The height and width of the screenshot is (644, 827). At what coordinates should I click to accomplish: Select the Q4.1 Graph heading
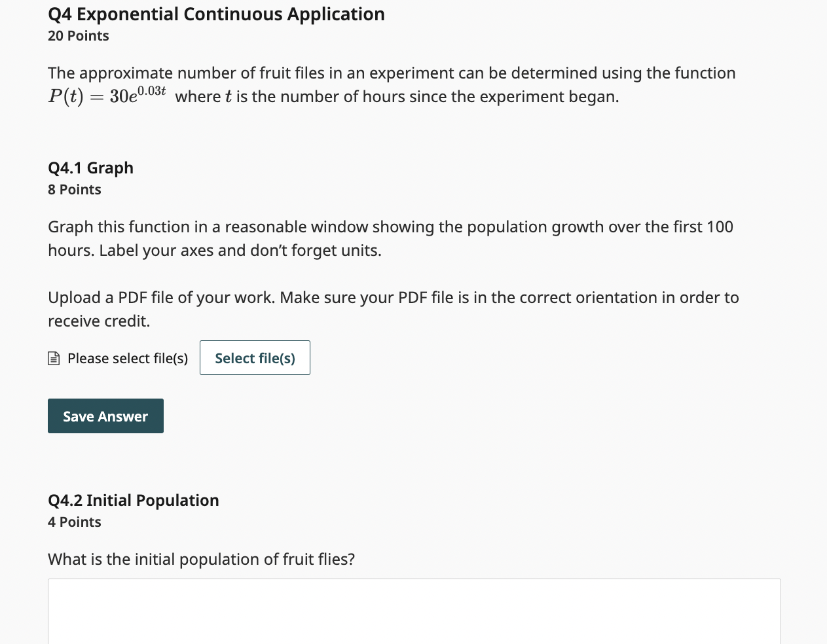click(x=90, y=168)
